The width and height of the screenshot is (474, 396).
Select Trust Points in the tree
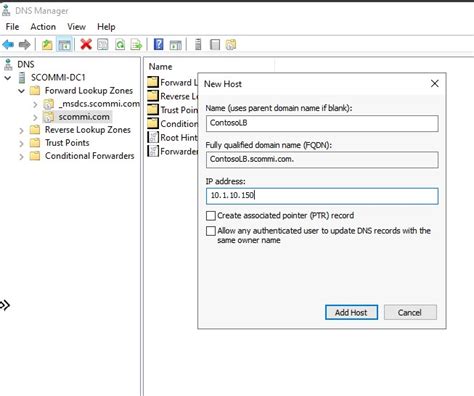click(67, 143)
